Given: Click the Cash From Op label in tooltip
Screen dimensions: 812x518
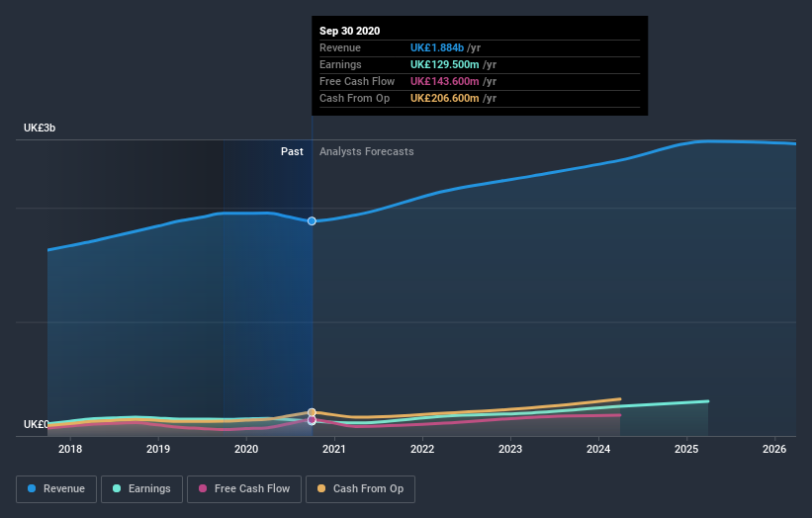Looking at the screenshot, I should tap(355, 98).
